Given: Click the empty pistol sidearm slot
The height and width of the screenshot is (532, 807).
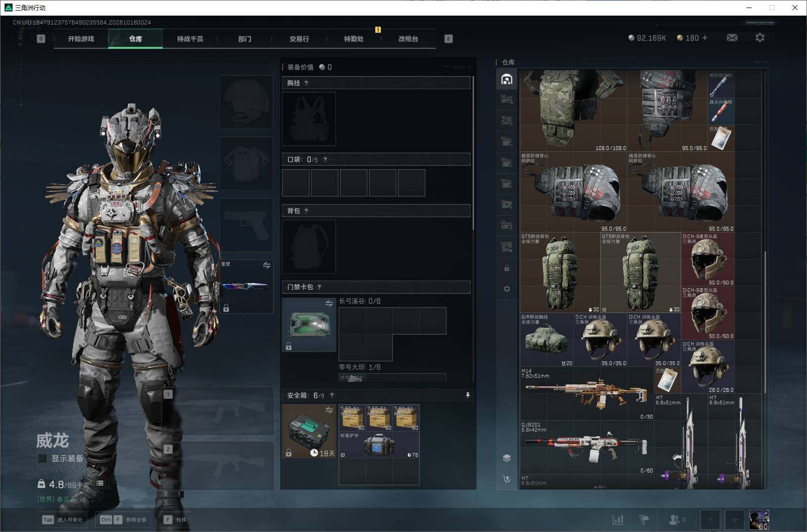Looking at the screenshot, I should [x=246, y=225].
